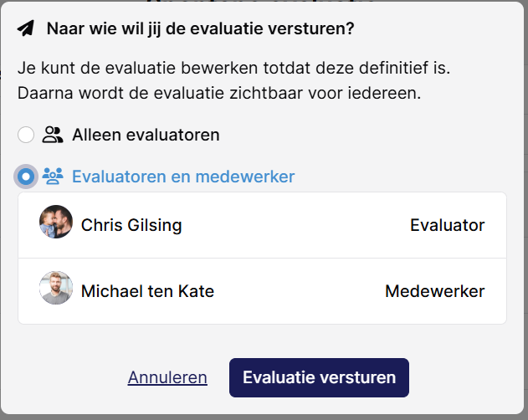Click the dialog title about sending the evaluation

tap(200, 28)
